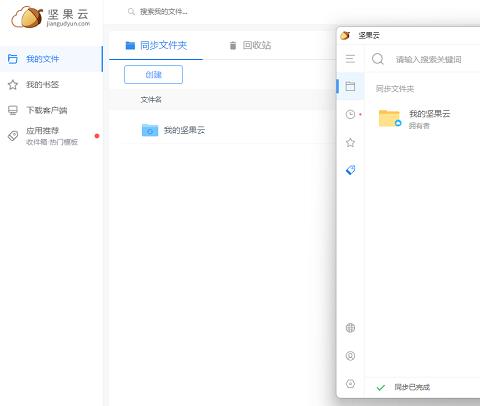Open the account icon in client sidebar
The height and width of the screenshot is (406, 480).
click(x=350, y=356)
